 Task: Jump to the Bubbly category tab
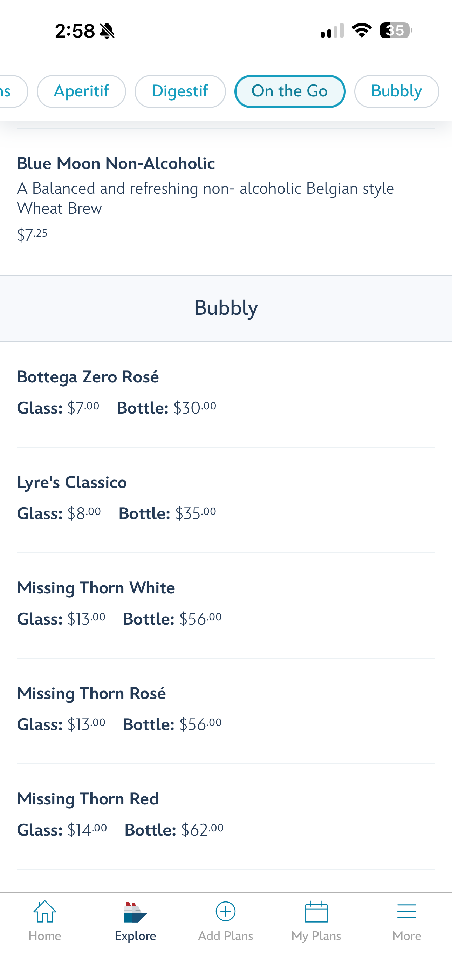coord(396,91)
